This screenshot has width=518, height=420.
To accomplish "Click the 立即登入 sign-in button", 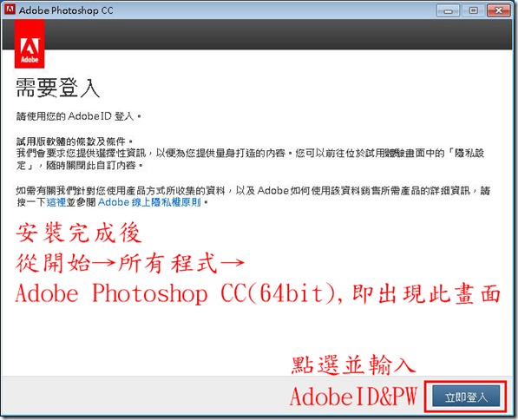I will coord(466,397).
